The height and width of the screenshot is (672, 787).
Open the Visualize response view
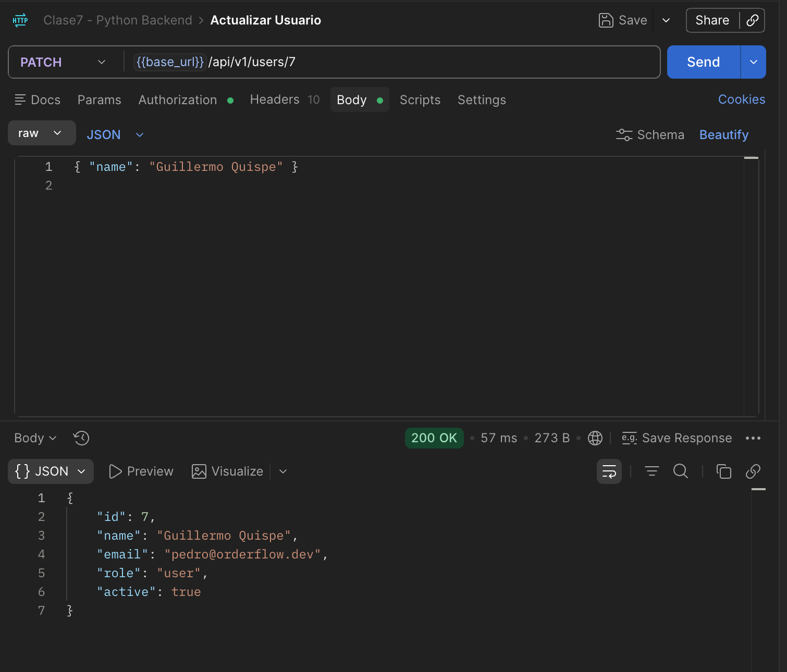[228, 471]
